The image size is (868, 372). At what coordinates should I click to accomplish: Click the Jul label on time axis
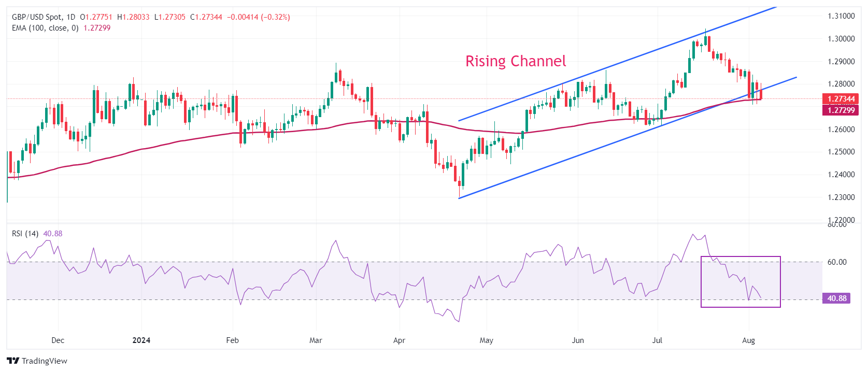tap(657, 340)
